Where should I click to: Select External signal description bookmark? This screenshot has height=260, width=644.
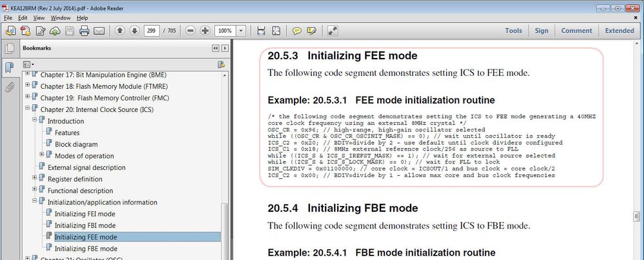point(86,167)
